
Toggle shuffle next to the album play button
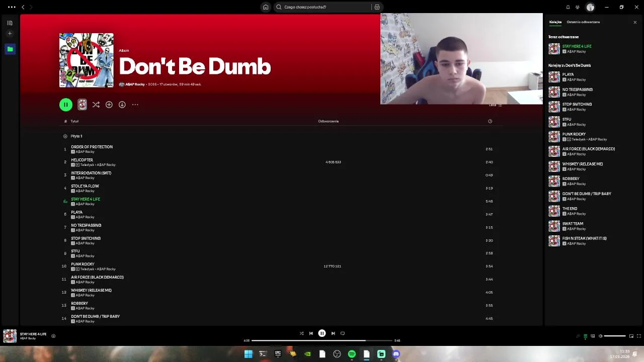96,105
